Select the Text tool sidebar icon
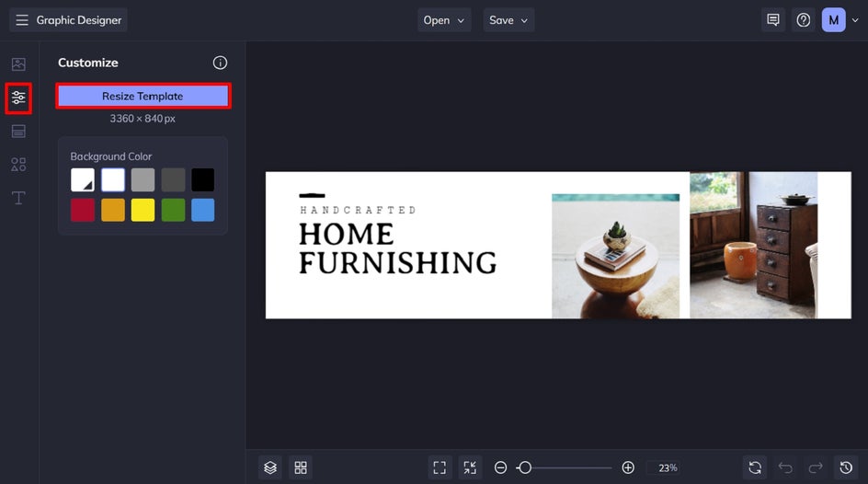 tap(18, 198)
